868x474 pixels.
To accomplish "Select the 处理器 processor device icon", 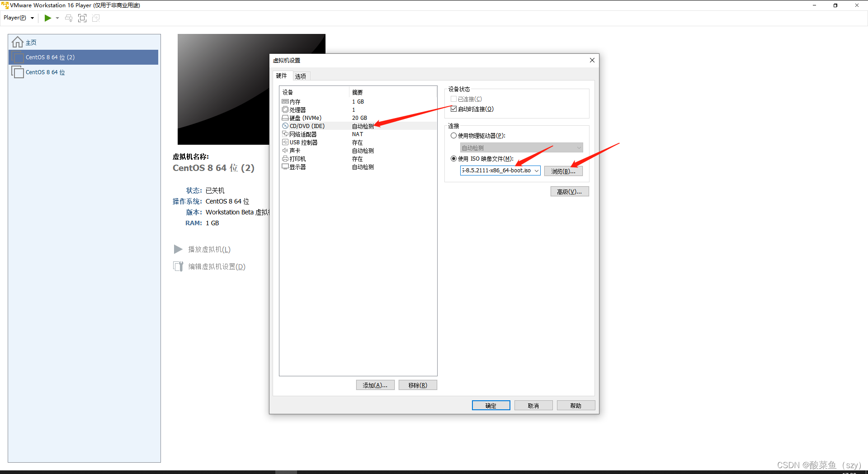I will pyautogui.click(x=285, y=109).
